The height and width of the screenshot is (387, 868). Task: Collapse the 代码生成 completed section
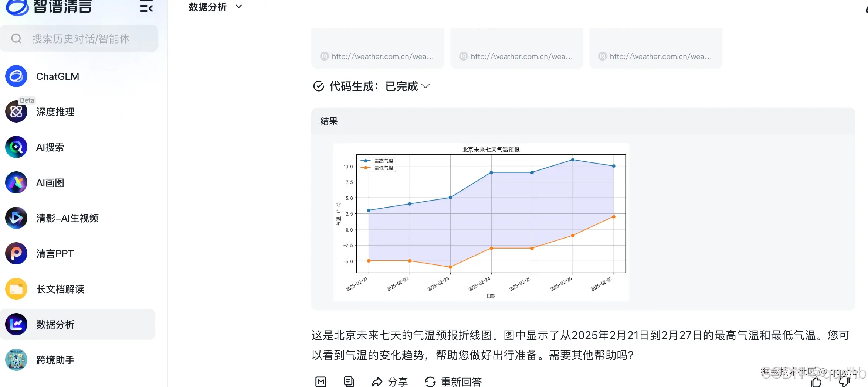426,86
